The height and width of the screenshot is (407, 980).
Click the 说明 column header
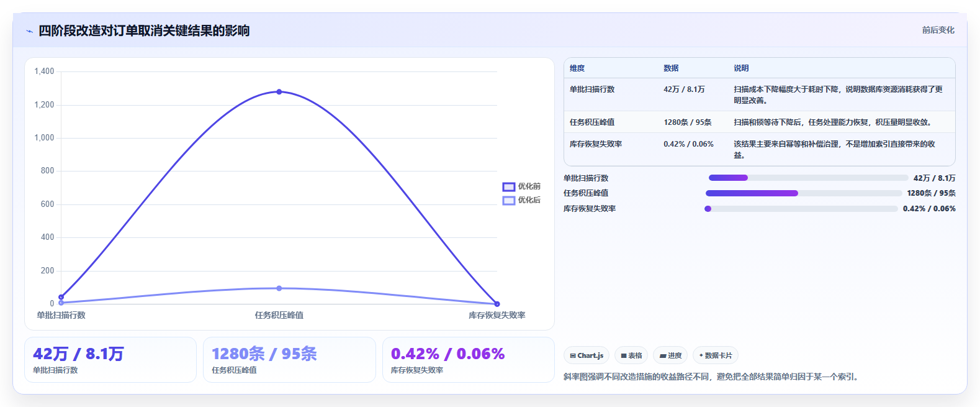pos(741,68)
